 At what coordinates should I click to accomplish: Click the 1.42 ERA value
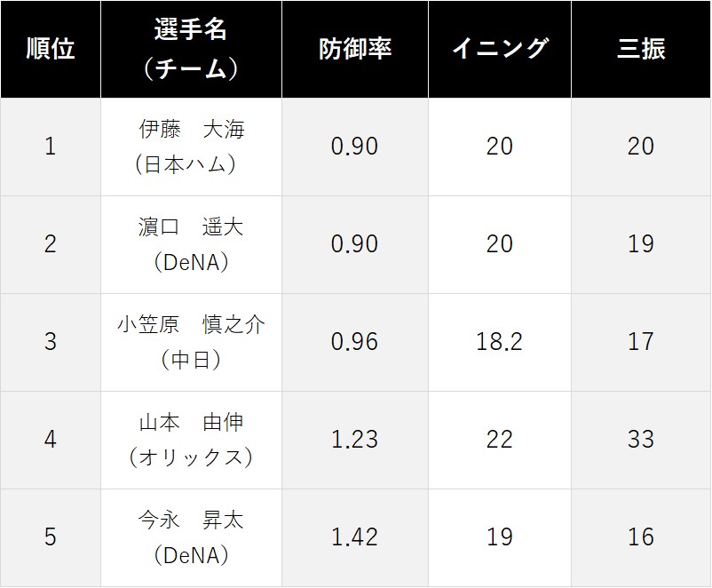pos(354,537)
